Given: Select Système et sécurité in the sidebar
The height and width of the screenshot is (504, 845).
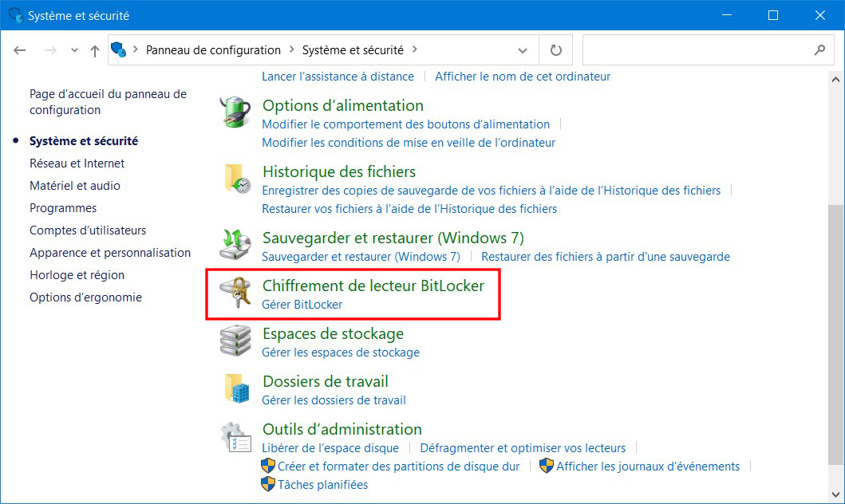Looking at the screenshot, I should pos(84,141).
